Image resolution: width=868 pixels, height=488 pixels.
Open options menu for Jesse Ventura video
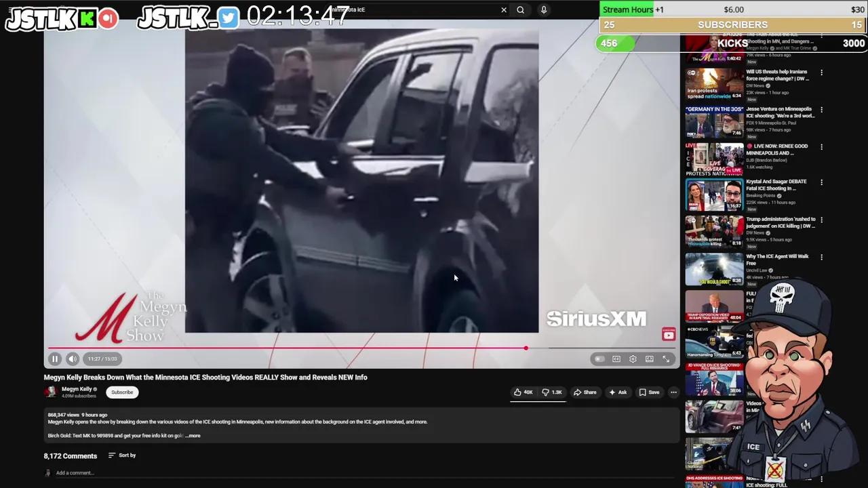(821, 110)
